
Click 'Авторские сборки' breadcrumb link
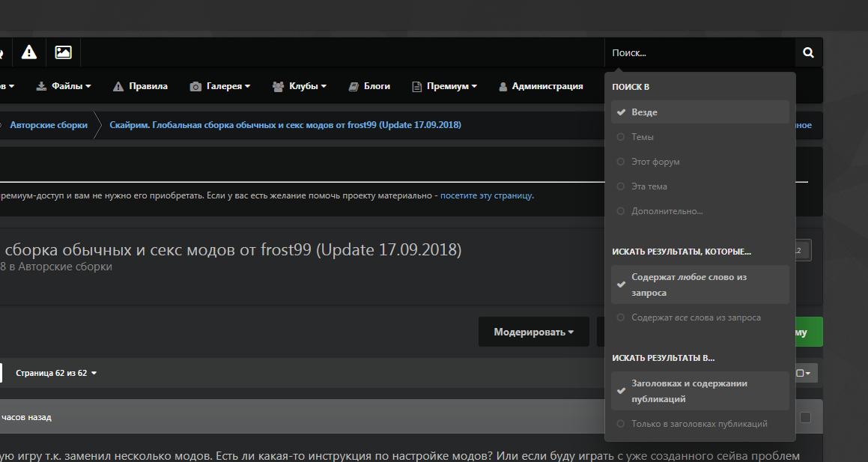point(49,125)
